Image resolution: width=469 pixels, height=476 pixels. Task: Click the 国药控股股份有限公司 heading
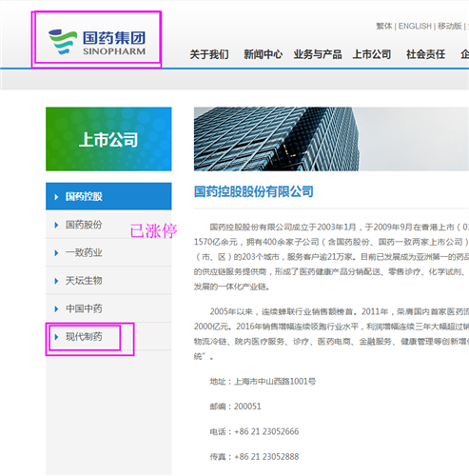coord(254,191)
